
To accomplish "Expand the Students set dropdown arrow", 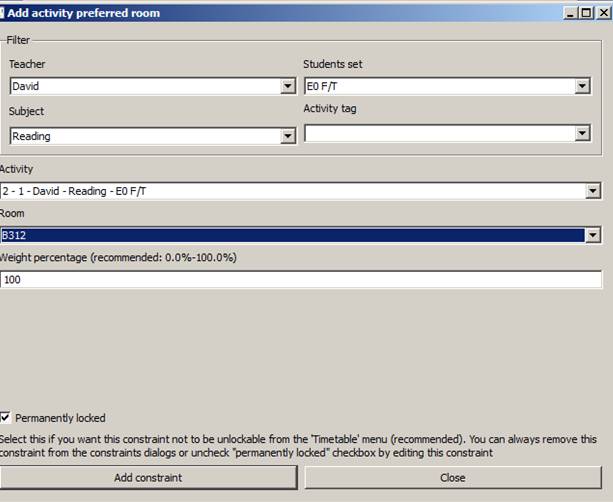I will [x=582, y=87].
